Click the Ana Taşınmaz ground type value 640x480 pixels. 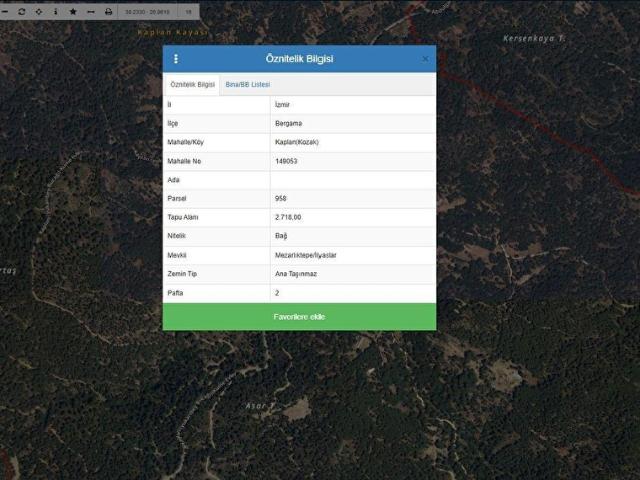click(x=294, y=274)
